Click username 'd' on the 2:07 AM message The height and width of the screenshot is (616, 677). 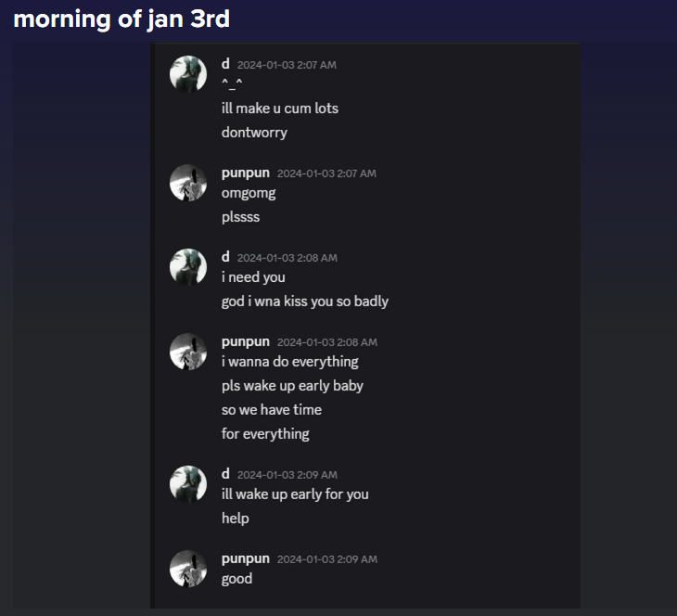pyautogui.click(x=225, y=64)
